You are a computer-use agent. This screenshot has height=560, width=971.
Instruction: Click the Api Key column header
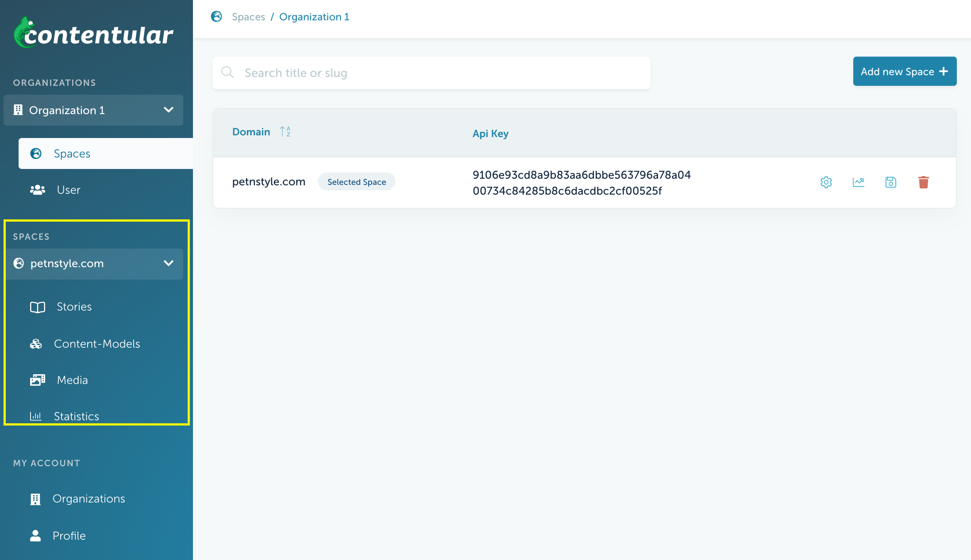point(490,134)
